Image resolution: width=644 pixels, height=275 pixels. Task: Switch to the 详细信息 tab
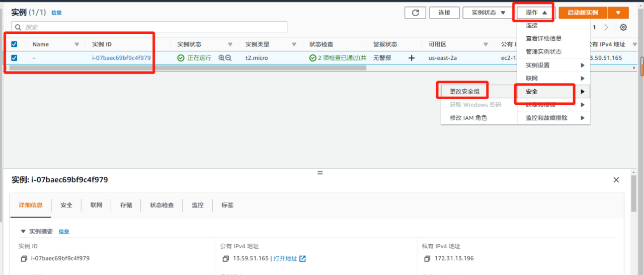tap(31, 205)
